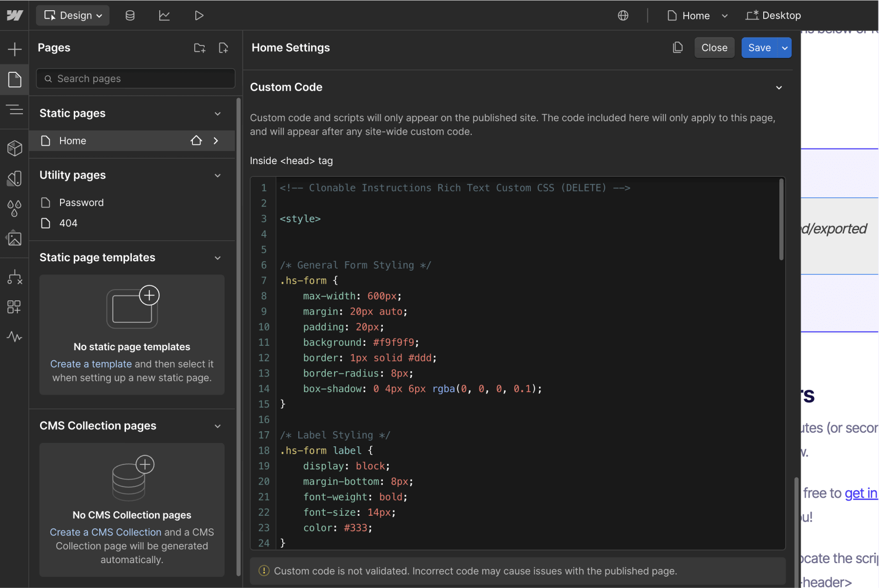Image resolution: width=879 pixels, height=588 pixels.
Task: Open the Navigator panel icon
Action: tap(15, 110)
